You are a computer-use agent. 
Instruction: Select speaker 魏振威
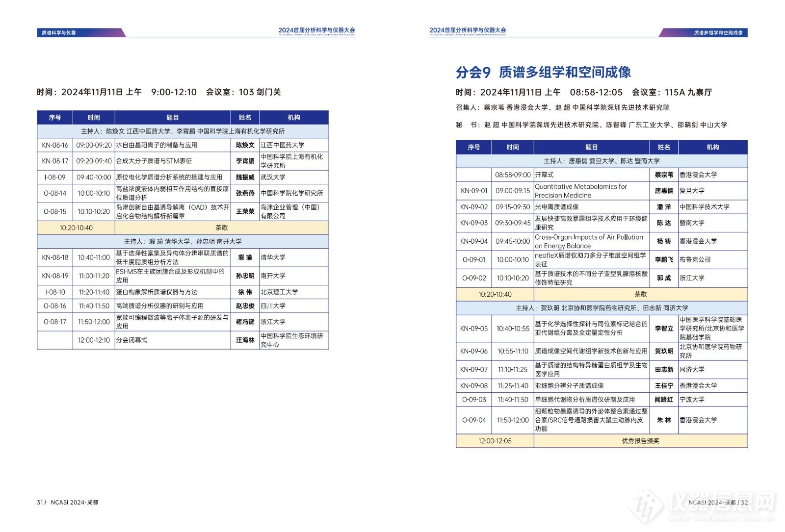tap(245, 177)
